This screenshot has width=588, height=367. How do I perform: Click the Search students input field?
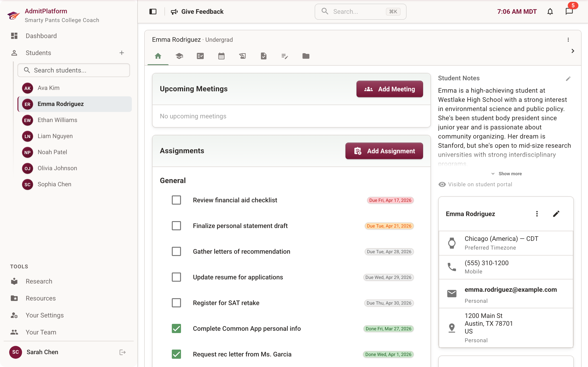74,70
